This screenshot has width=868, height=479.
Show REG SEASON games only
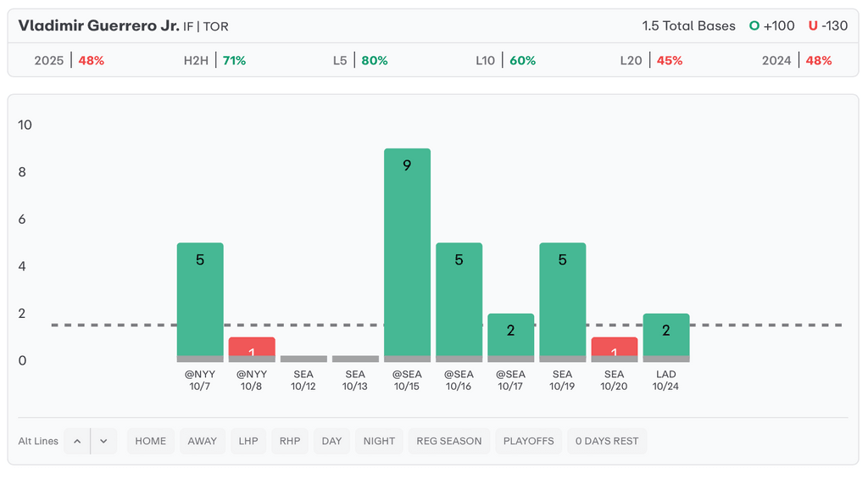click(x=448, y=441)
